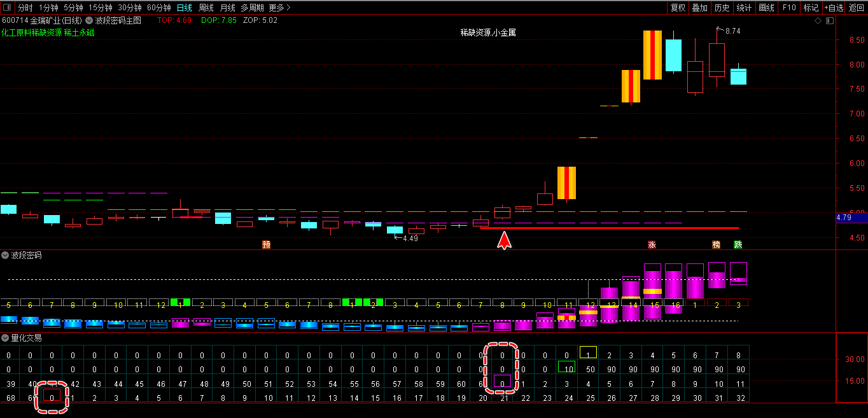Select the 60分钟 chart period
This screenshot has height=418, width=868.
158,8
